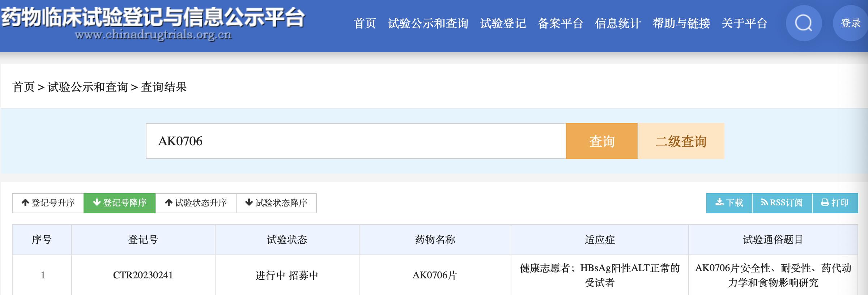Go to 试验登记 in navigation
This screenshot has height=295, width=868.
pos(503,23)
